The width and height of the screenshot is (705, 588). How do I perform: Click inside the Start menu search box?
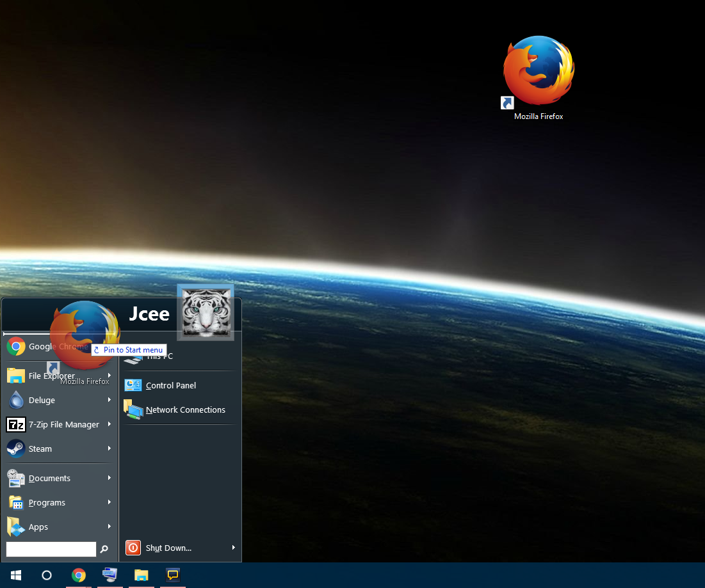click(x=51, y=549)
